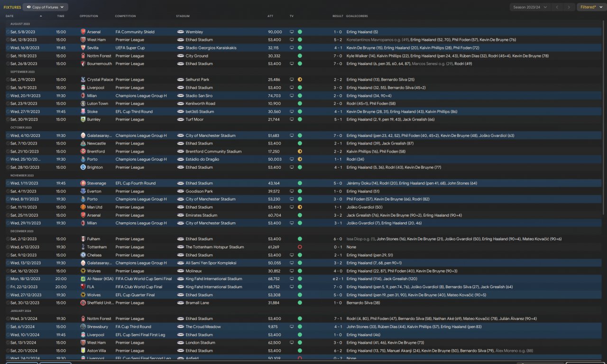This screenshot has width=607, height=364.
Task: Open the UEFA Super Cup competition link
Action: click(130, 48)
